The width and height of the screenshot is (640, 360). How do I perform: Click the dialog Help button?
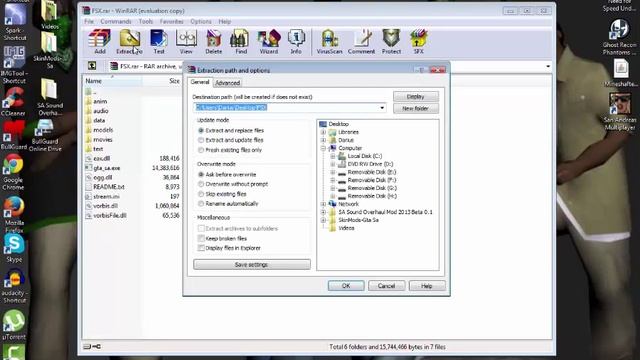tap(427, 286)
